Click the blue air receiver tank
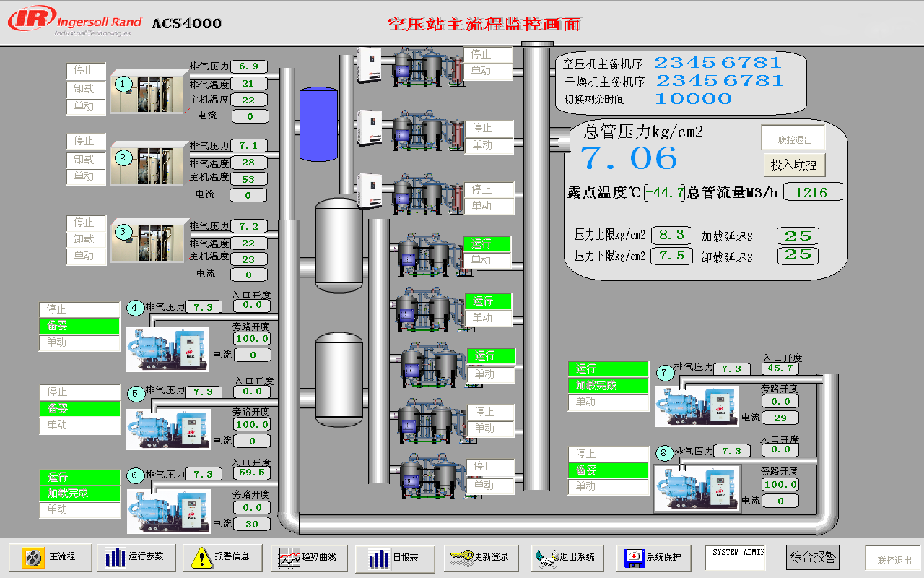Viewport: 924px width, 578px height. click(x=318, y=123)
